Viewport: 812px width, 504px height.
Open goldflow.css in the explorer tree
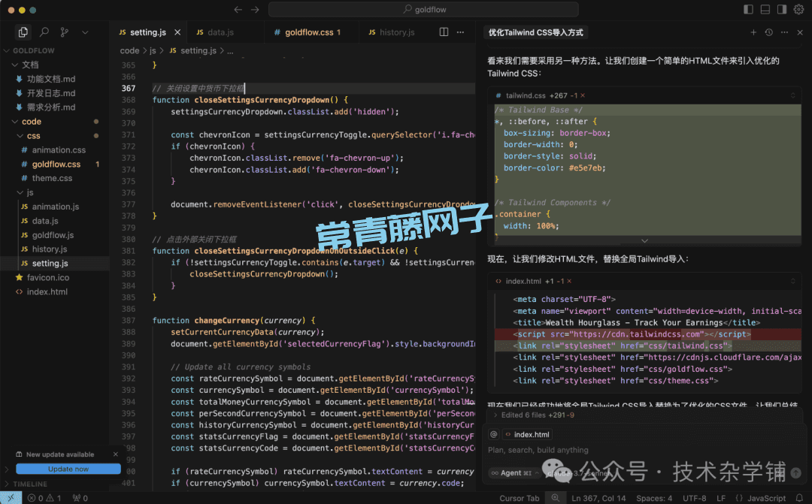(x=55, y=164)
